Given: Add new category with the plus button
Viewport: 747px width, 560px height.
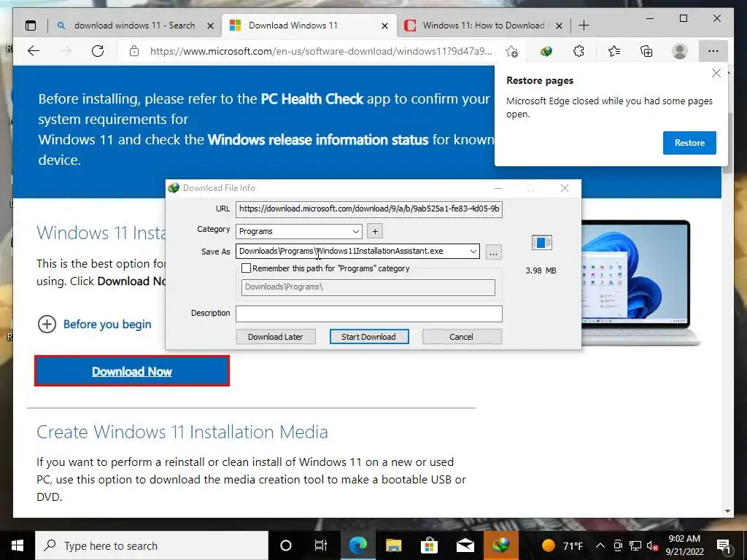Looking at the screenshot, I should 375,231.
